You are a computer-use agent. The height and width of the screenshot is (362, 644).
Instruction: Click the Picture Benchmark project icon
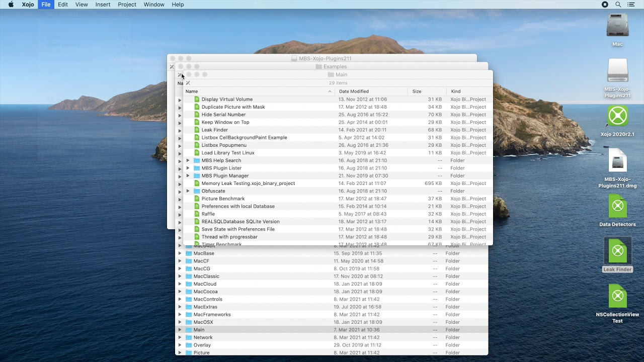coord(197,199)
